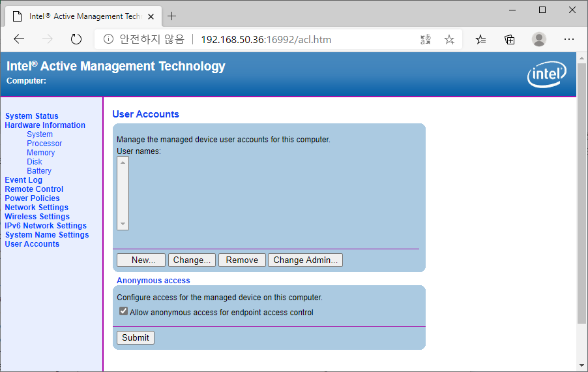The width and height of the screenshot is (588, 372).
Task: Click the 'User Accounts' page heading
Action: [x=145, y=114]
